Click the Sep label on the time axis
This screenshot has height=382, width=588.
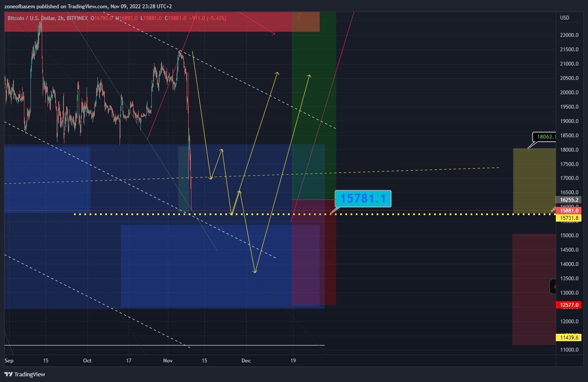[x=8, y=361]
